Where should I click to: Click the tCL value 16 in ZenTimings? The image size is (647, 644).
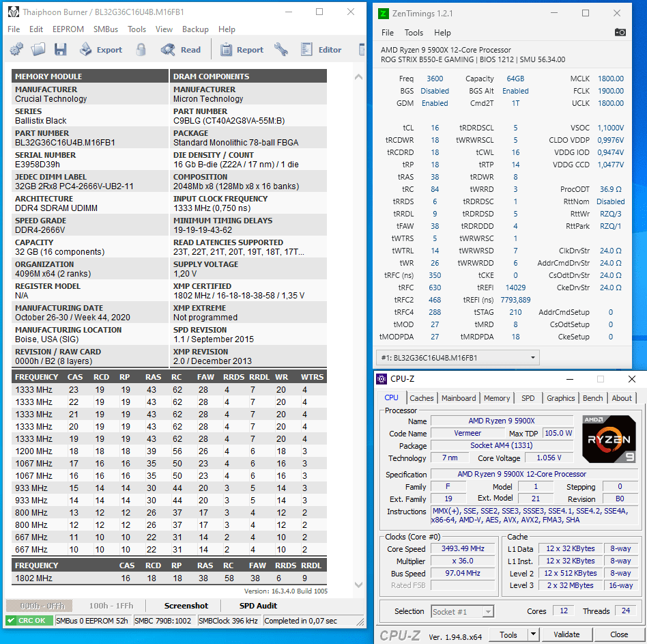click(x=435, y=128)
